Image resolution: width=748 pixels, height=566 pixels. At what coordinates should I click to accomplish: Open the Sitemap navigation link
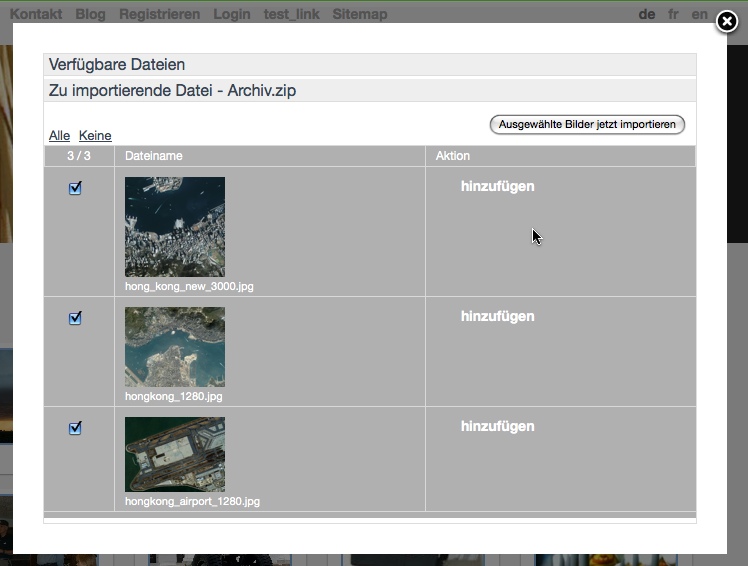coord(359,14)
